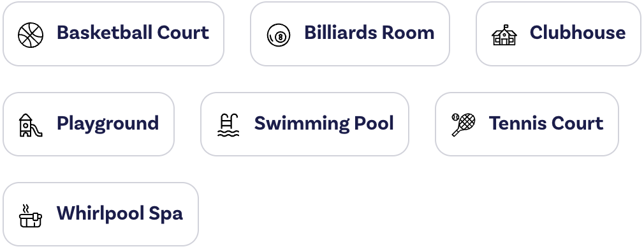Viewport: 644px width, 249px height.
Task: Click the tennis racket icon
Action: pyautogui.click(x=464, y=124)
